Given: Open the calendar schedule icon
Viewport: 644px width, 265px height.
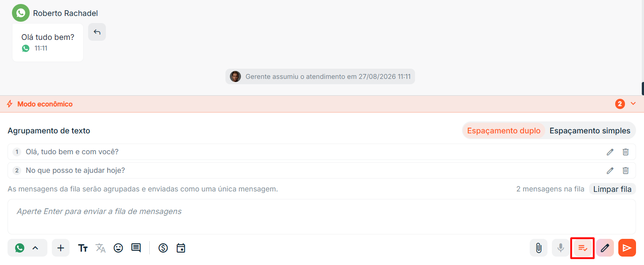Looking at the screenshot, I should tap(181, 248).
